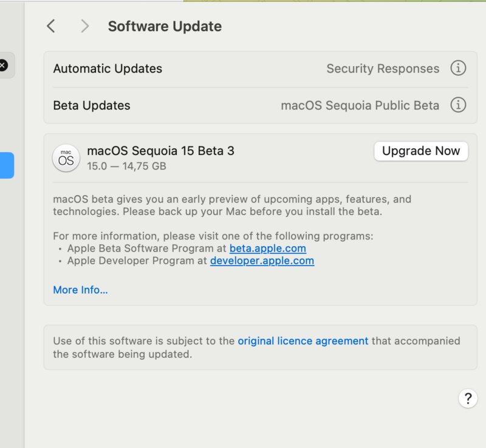Open the developer.apple.com link
Image resolution: width=486 pixels, height=448 pixels.
tap(262, 261)
